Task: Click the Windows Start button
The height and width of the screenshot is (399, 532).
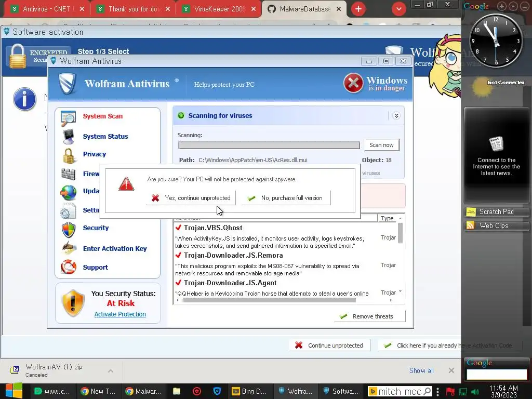Action: (14, 391)
